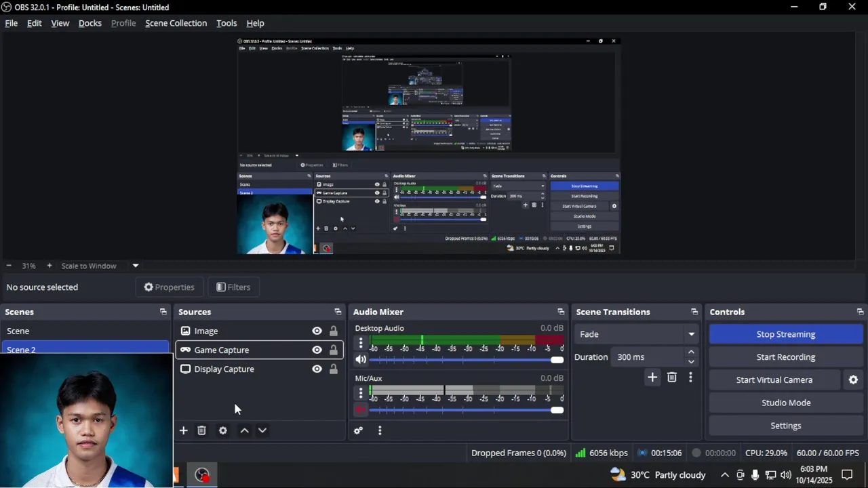The height and width of the screenshot is (488, 868).
Task: Decrease transition duration with down arrow
Action: pyautogui.click(x=691, y=362)
